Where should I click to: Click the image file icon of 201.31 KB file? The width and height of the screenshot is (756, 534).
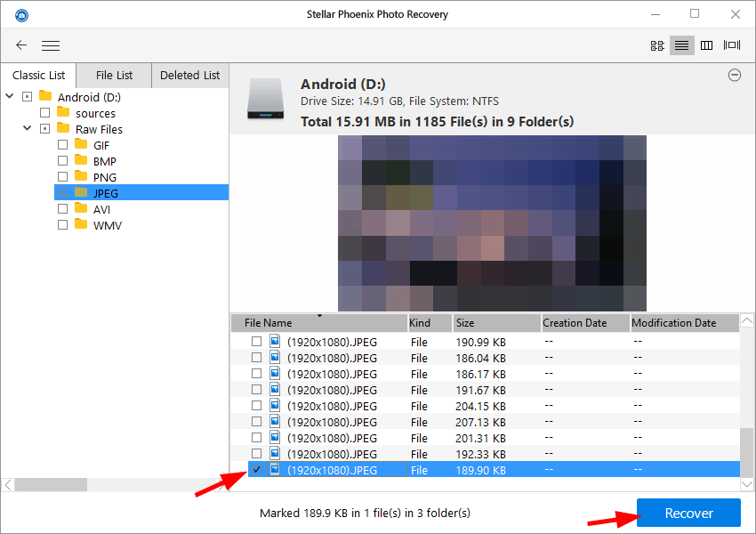pyautogui.click(x=275, y=438)
